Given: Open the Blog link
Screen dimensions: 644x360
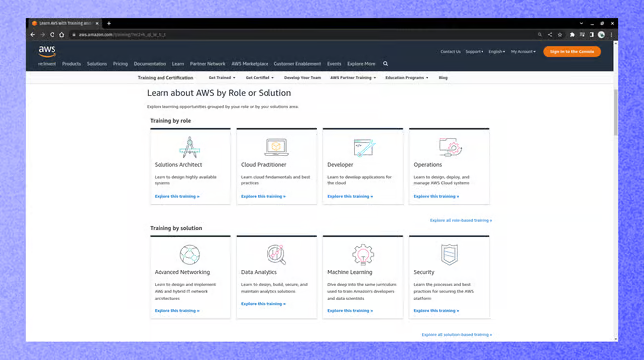Looking at the screenshot, I should (443, 78).
